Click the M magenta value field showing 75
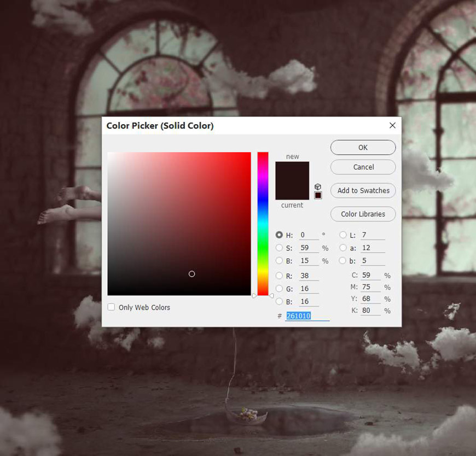Screen dimensions: 476x456 click(370, 287)
